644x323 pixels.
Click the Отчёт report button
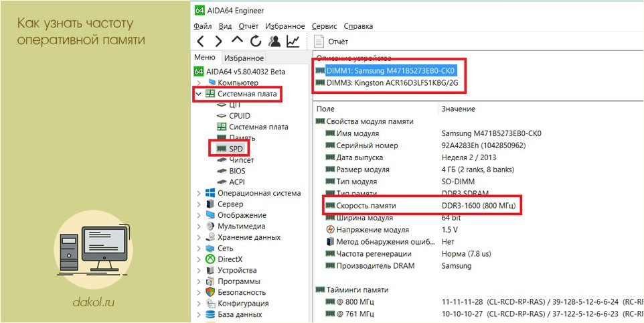tap(331, 42)
